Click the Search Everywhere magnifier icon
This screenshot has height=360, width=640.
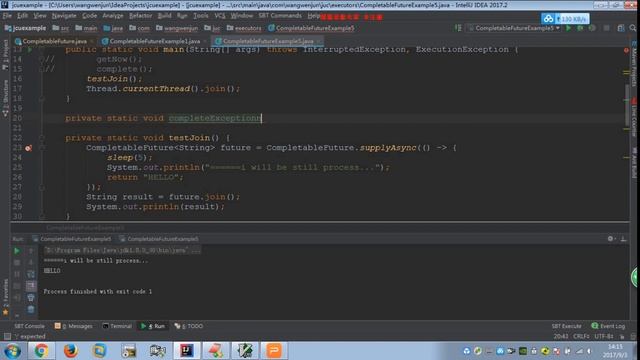click(633, 28)
